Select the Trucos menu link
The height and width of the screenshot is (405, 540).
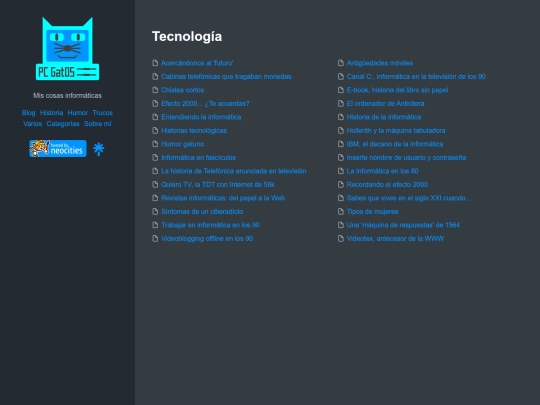(x=103, y=113)
